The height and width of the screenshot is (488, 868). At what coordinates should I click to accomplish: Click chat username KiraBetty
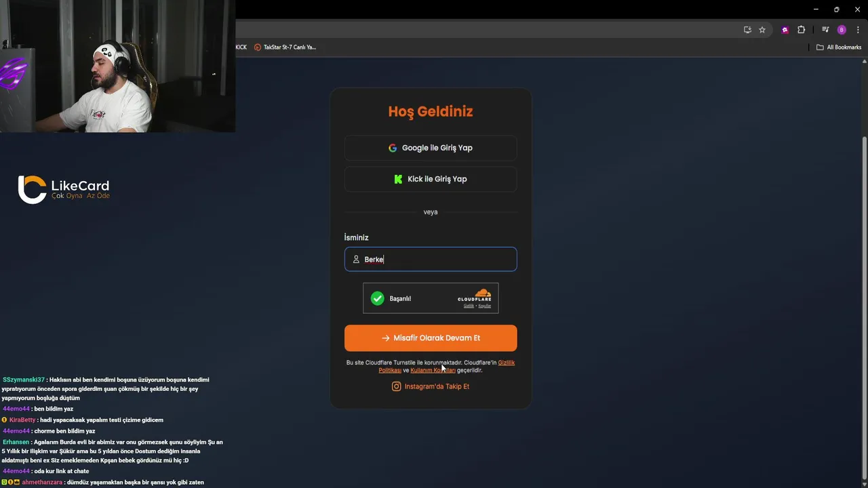(x=22, y=420)
